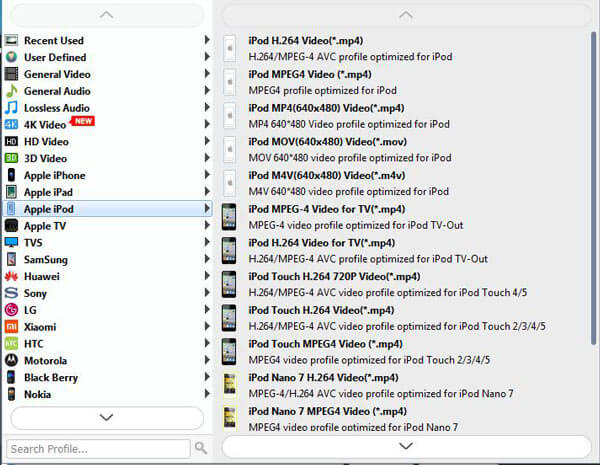This screenshot has height=465, width=600.
Task: Click iPod Nano 7 H.264 Video thumbnail
Action: [230, 385]
